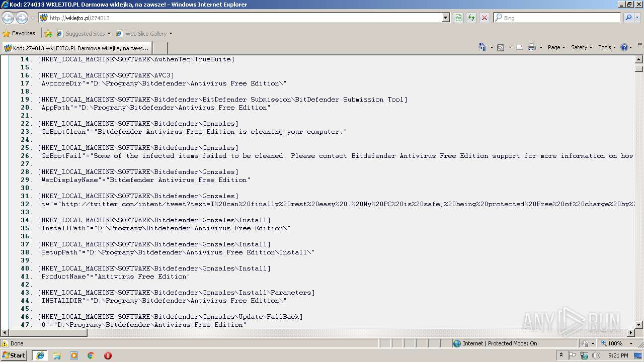
Task: Open the recent pages dropdown arrow
Action: (x=33, y=18)
